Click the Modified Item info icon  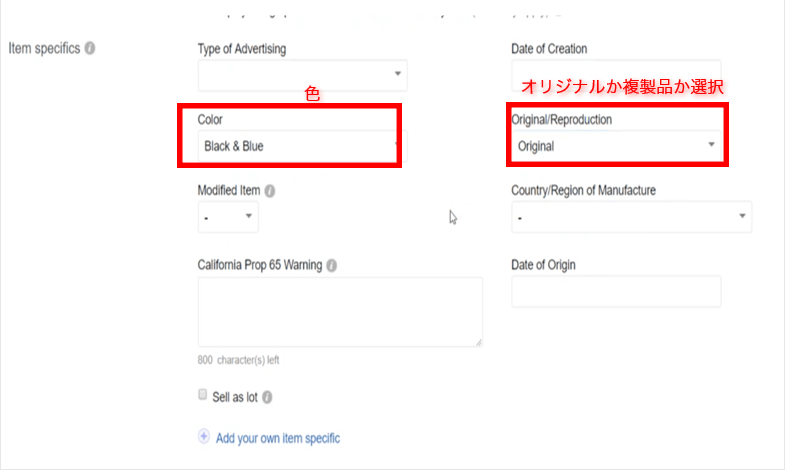tap(270, 191)
